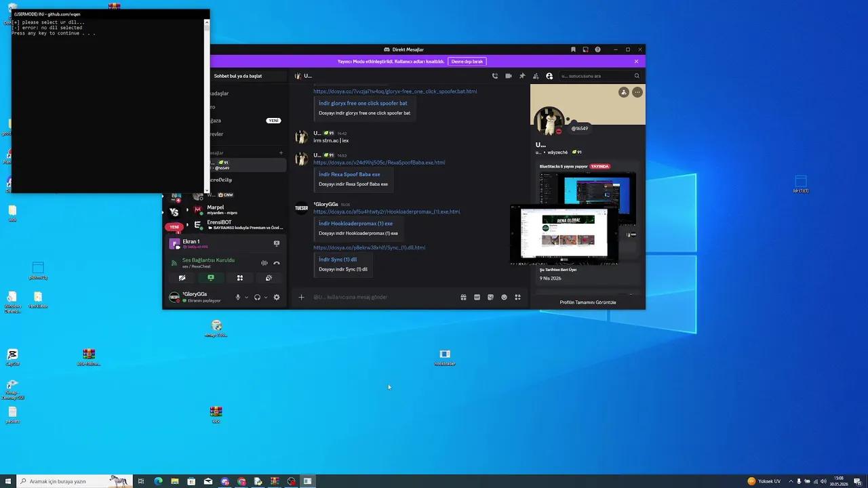Disconnect from voice call icon
The height and width of the screenshot is (488, 868).
click(276, 263)
